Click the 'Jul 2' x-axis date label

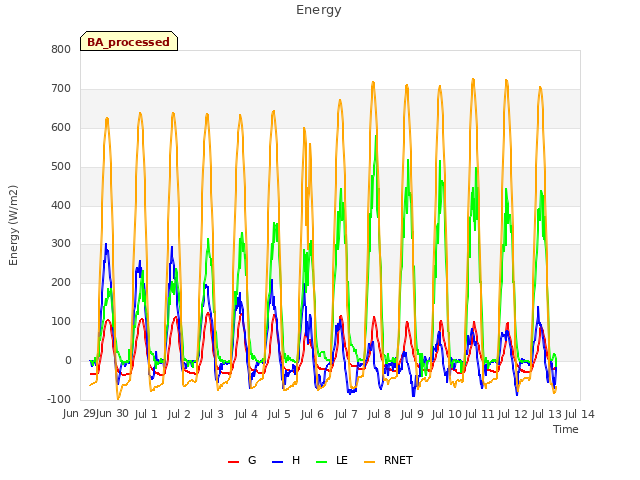click(179, 414)
